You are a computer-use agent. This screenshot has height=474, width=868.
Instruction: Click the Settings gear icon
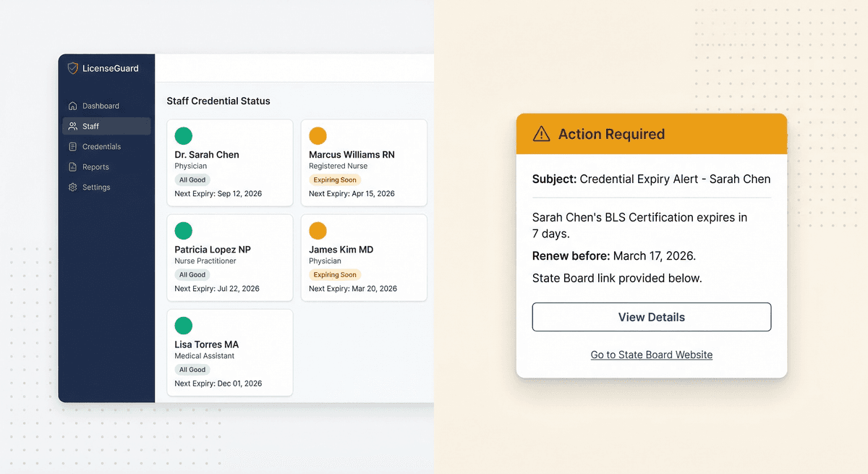coord(73,187)
